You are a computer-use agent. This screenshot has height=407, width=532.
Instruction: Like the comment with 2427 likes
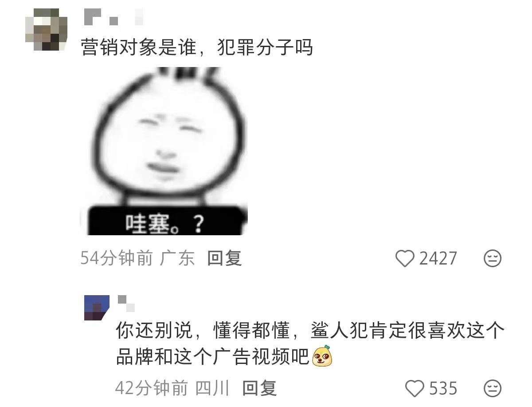tap(404, 258)
